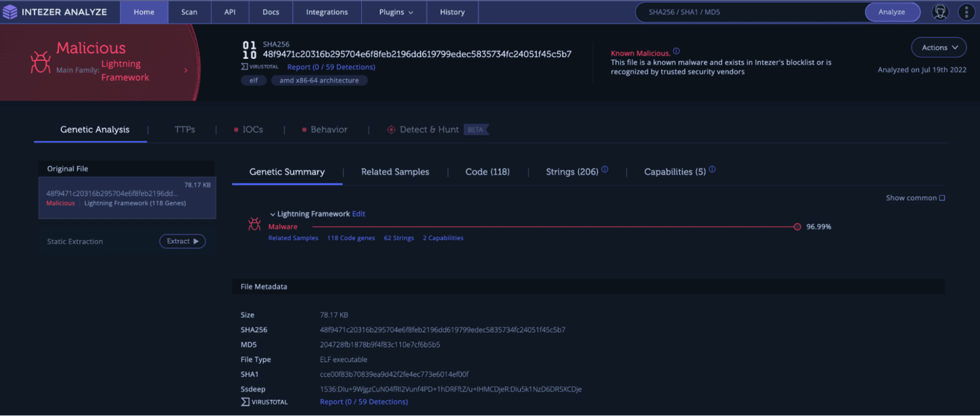Click the ELF executable file type value
This screenshot has height=416, width=980.
[343, 360]
